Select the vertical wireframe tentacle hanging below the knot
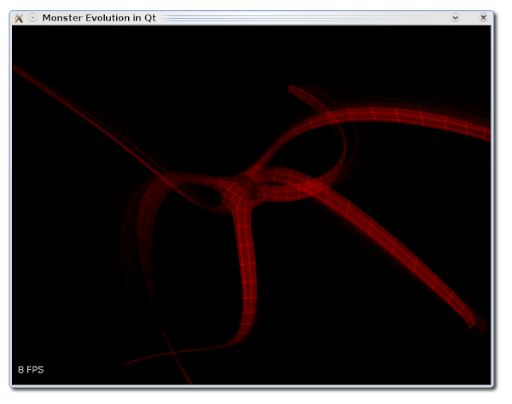Image resolution: width=512 pixels, height=404 pixels. tap(247, 273)
